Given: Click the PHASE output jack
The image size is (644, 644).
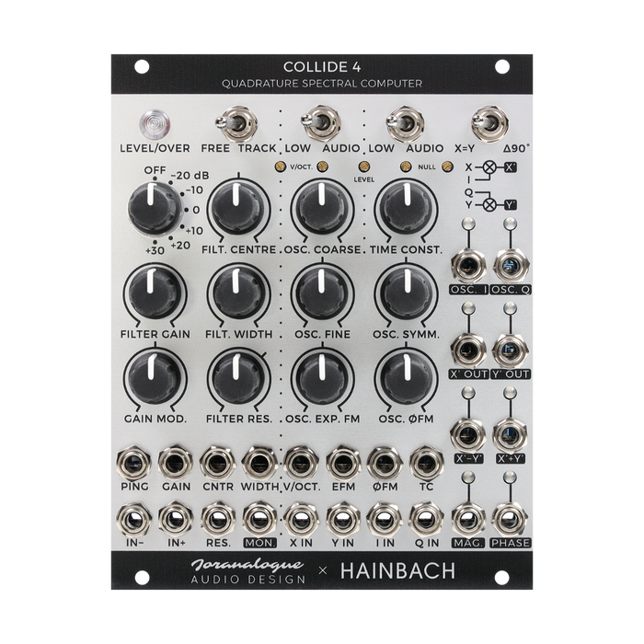Looking at the screenshot, I should 510,519.
